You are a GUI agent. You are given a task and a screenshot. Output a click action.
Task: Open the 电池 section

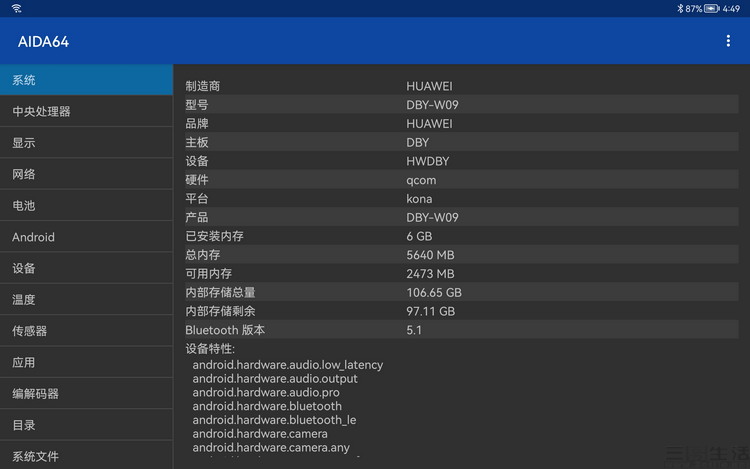coord(86,206)
